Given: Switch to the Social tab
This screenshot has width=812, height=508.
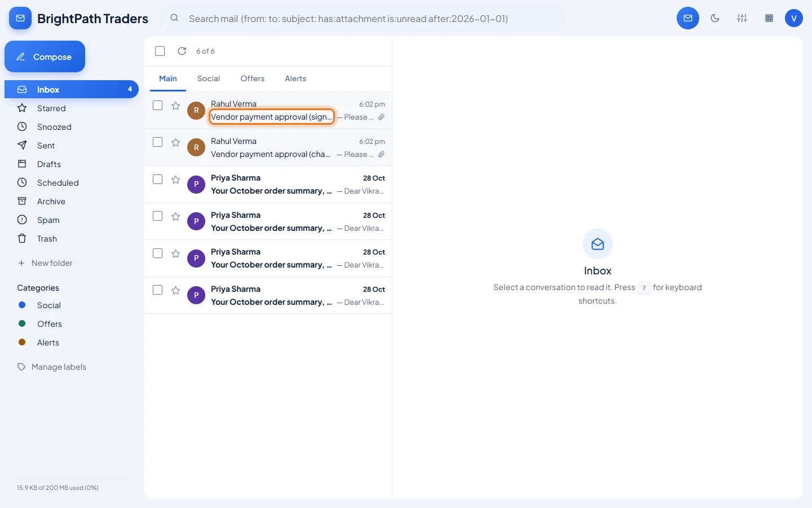Looking at the screenshot, I should click(x=209, y=78).
